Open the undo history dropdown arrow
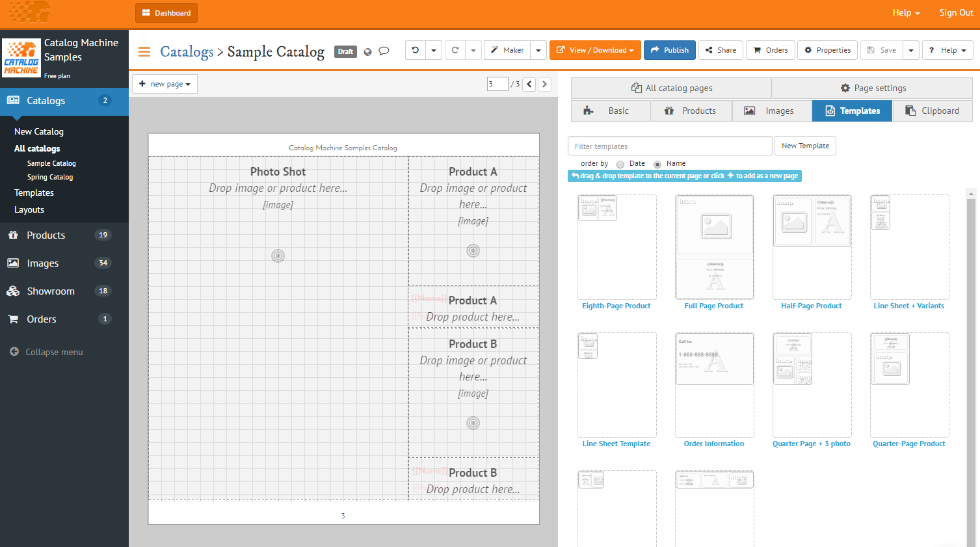980x547 pixels. 434,50
